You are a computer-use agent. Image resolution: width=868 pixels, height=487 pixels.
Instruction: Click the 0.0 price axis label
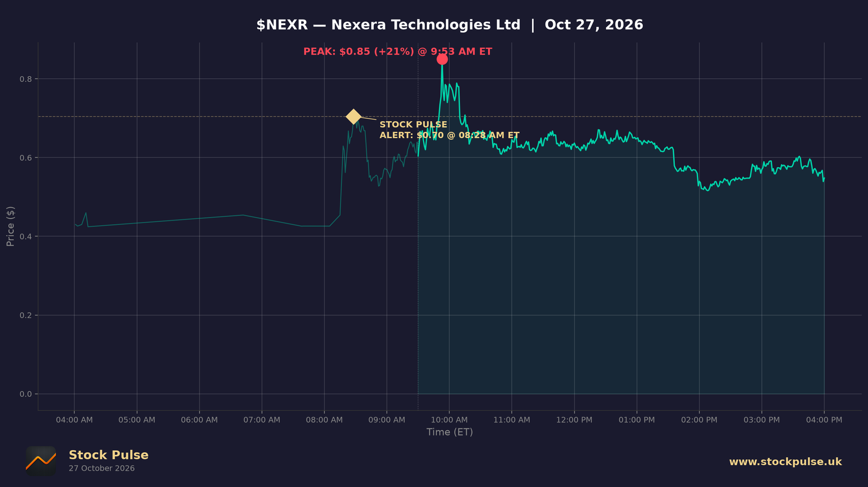[26, 394]
